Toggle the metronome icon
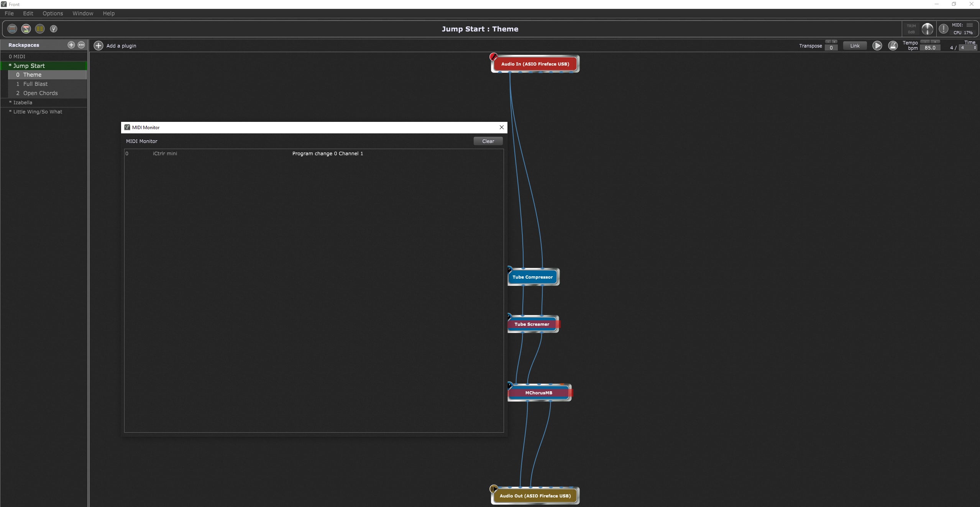 [893, 46]
